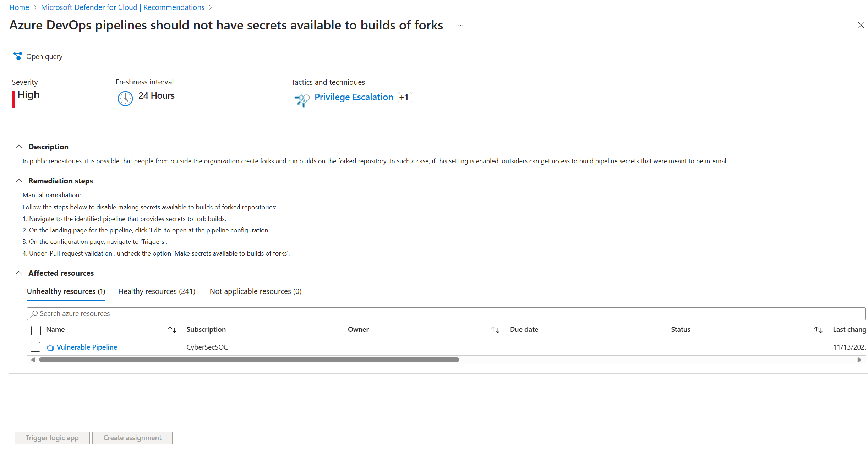Click the Open query icon

click(18, 56)
